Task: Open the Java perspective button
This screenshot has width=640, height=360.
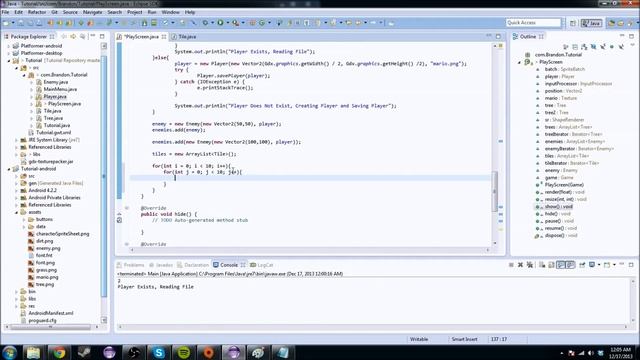Action: pyautogui.click(x=592, y=23)
